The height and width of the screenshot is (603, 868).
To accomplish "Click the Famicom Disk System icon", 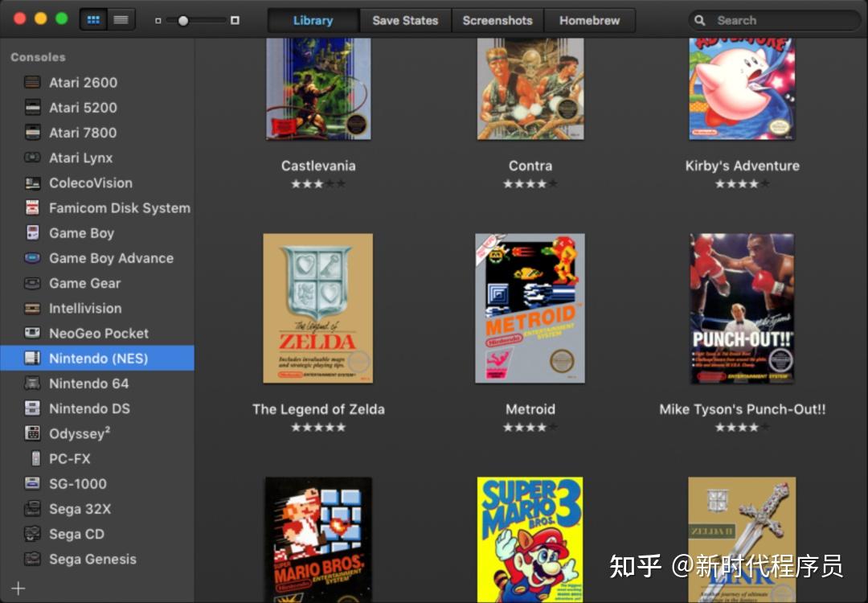I will click(33, 207).
